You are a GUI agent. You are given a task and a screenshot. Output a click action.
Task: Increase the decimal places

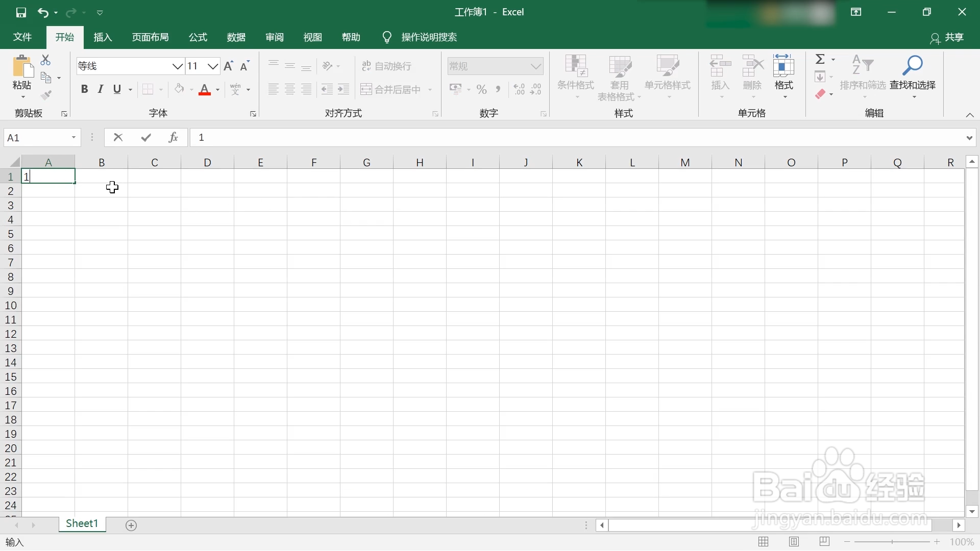[519, 89]
